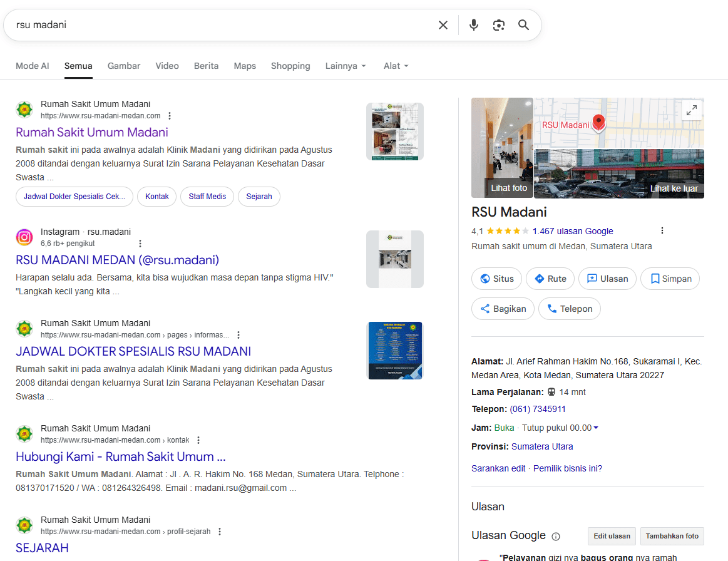Open the three-dot menu beside the RSU Madani rating
This screenshot has width=728, height=561.
[x=662, y=230]
